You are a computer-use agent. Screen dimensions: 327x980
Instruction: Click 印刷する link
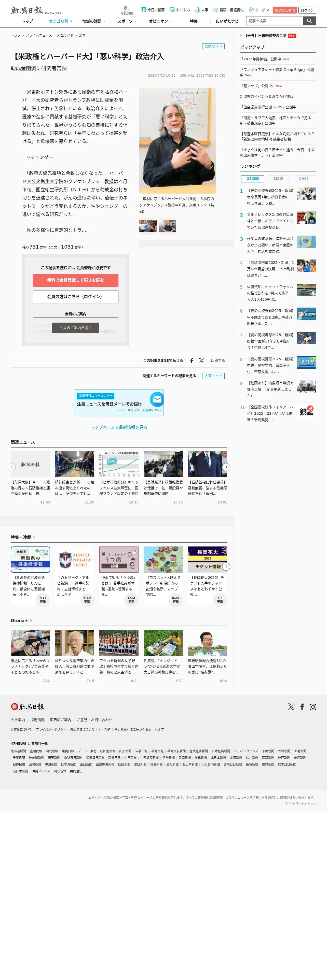[218, 361]
